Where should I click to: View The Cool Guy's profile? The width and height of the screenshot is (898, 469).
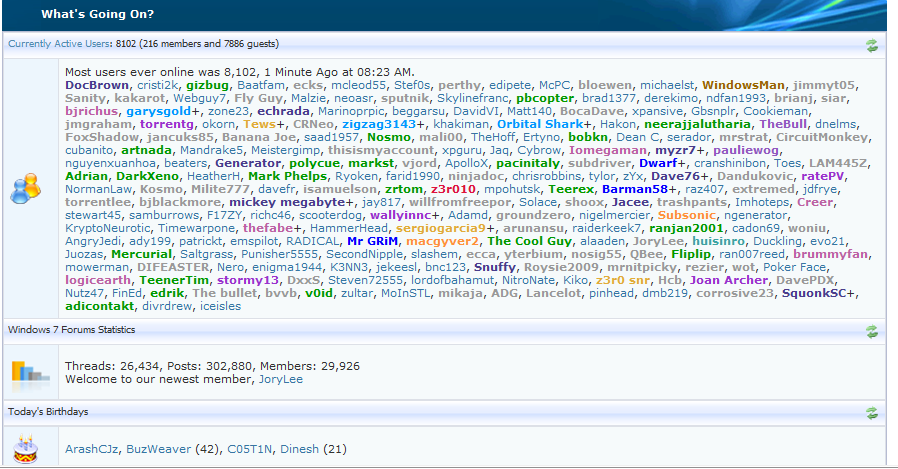[530, 241]
